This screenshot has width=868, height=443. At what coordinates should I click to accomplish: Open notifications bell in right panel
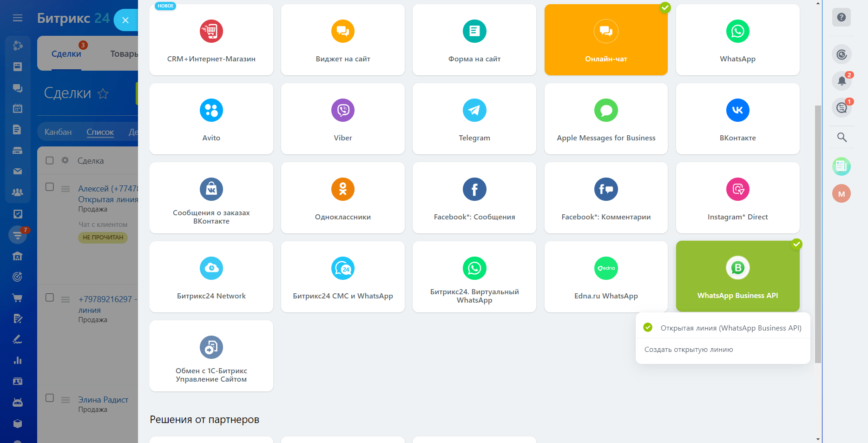point(842,81)
